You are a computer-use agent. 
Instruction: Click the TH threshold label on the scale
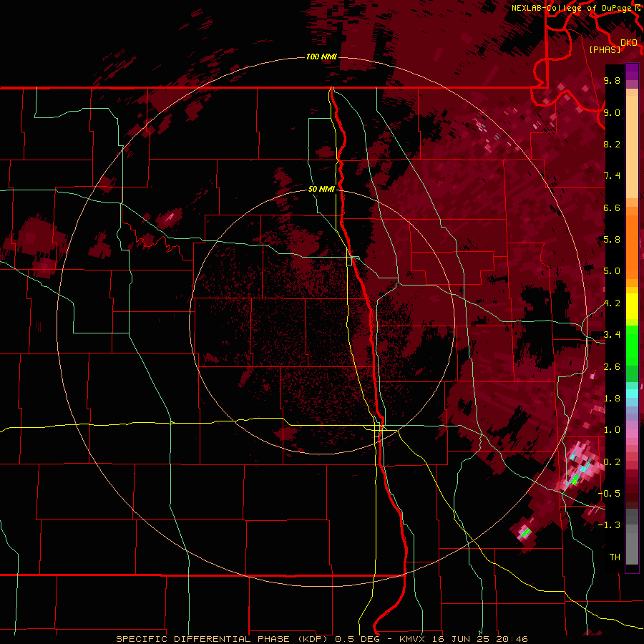615,557
